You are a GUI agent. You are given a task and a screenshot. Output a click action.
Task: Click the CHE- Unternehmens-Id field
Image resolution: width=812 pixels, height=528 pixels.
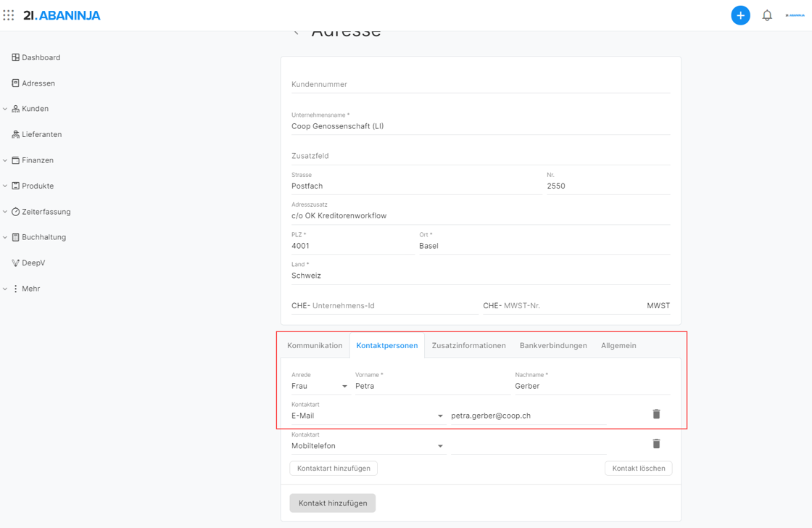pyautogui.click(x=385, y=306)
